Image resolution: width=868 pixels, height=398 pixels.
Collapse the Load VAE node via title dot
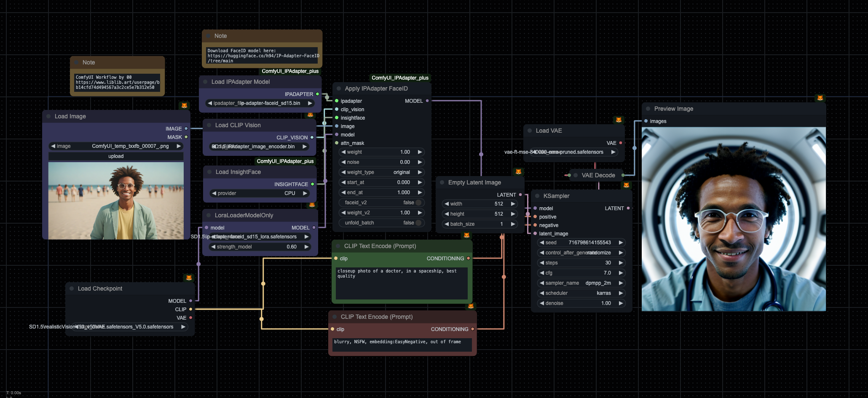(530, 131)
